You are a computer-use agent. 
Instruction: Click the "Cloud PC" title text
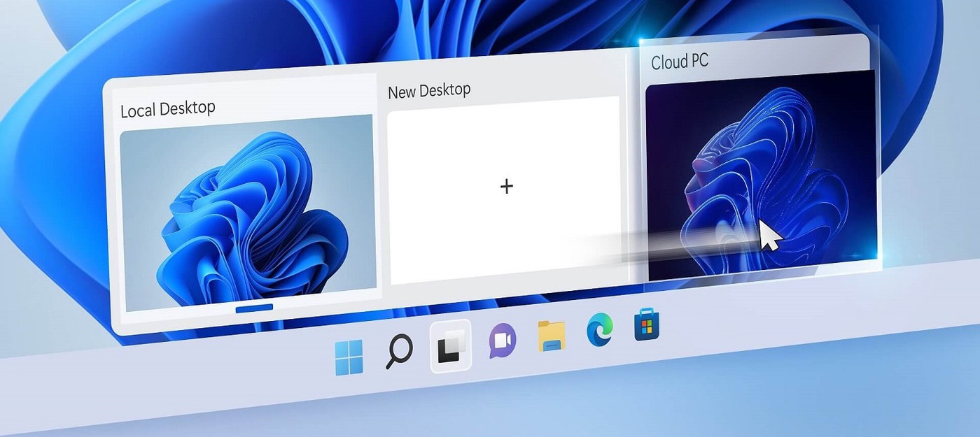coord(679,62)
